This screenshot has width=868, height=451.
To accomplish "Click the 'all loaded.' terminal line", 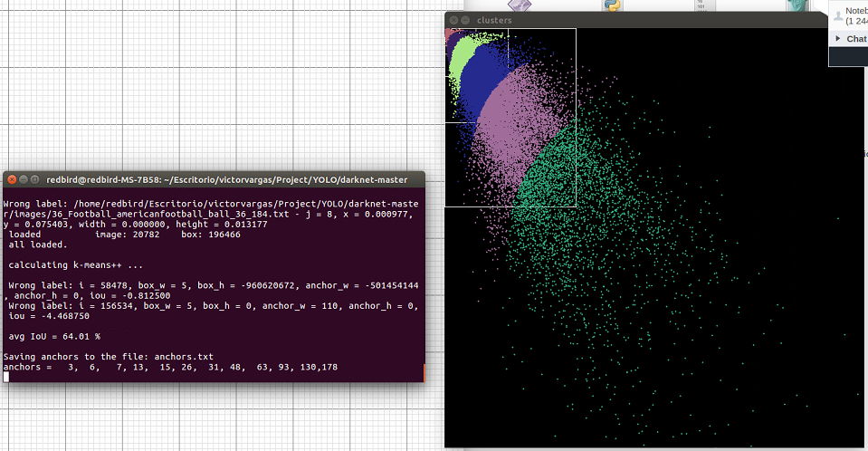I will point(38,245).
